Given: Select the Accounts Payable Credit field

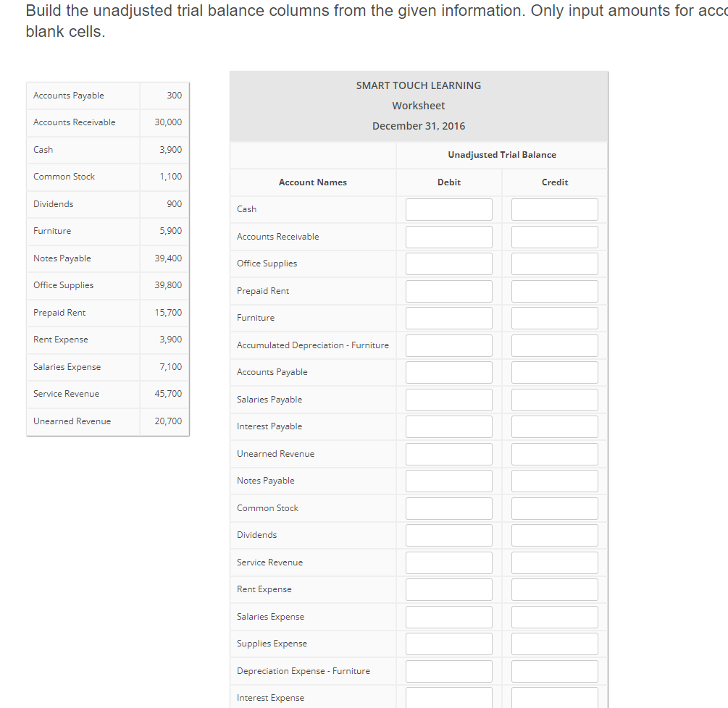Looking at the screenshot, I should pos(554,372).
